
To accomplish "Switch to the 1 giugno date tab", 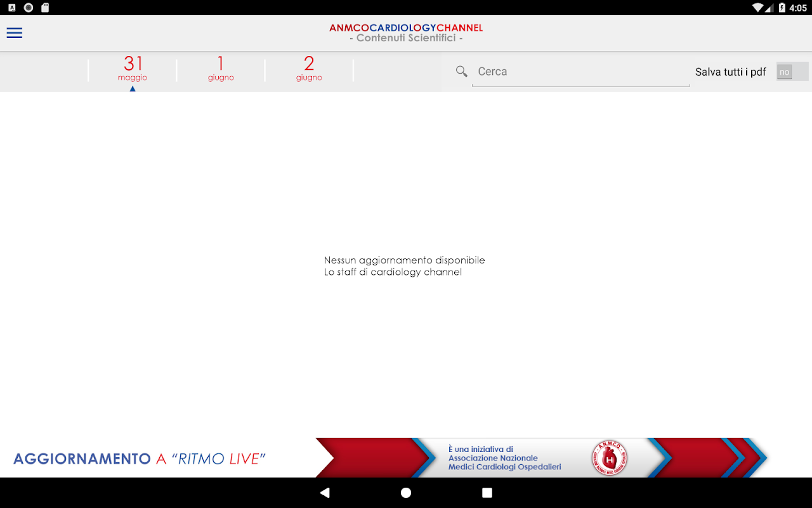I will pos(221,70).
